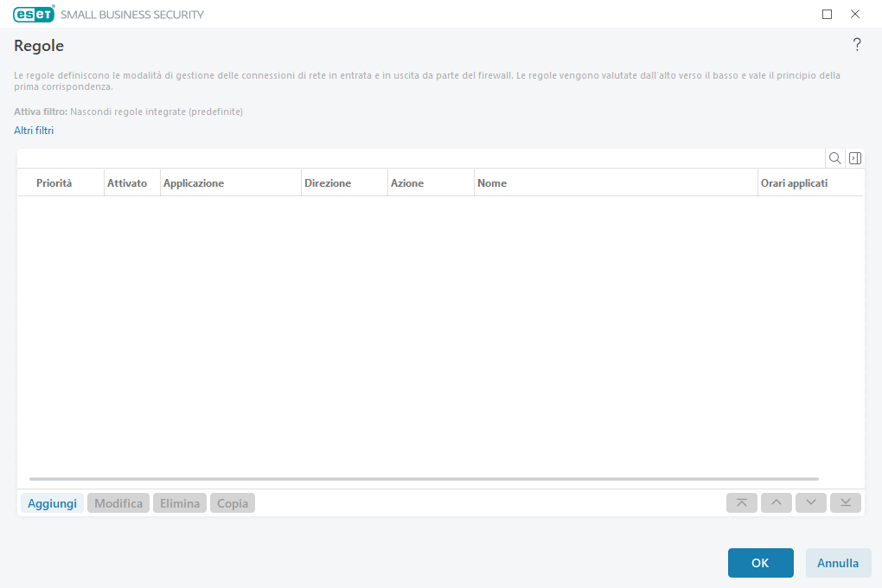Sort rules by the Priorità column

coord(54,182)
